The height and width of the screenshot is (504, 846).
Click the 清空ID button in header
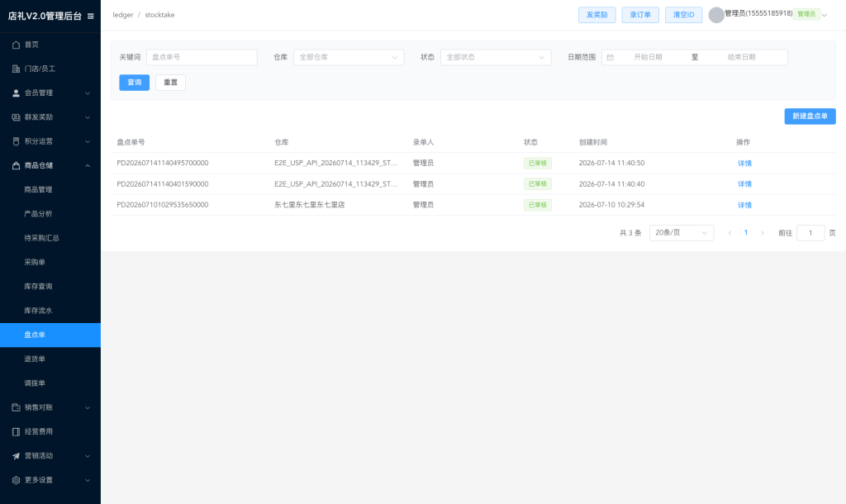(x=683, y=15)
